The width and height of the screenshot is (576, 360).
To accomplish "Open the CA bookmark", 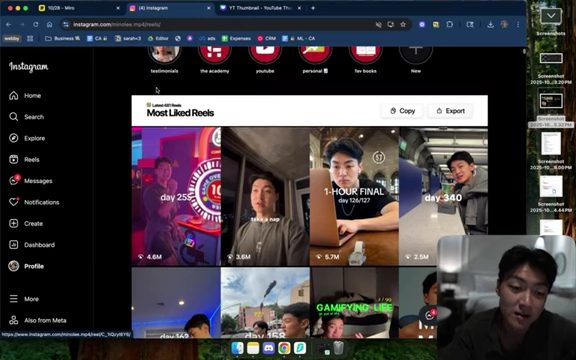I will [97, 38].
